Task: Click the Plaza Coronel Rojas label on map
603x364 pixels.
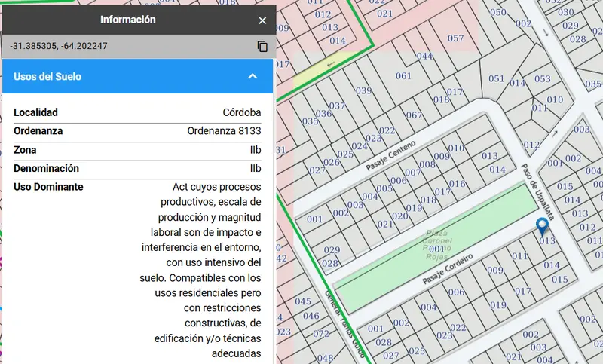Action: click(x=437, y=245)
